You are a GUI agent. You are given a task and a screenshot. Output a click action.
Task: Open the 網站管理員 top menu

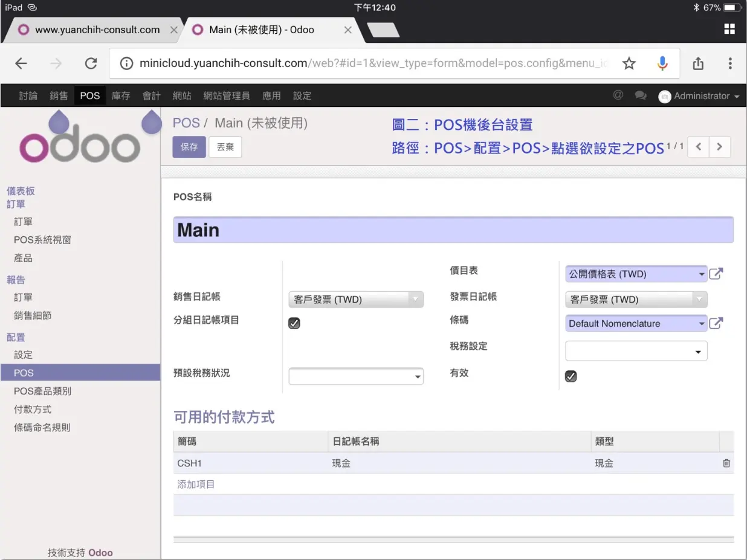point(227,95)
